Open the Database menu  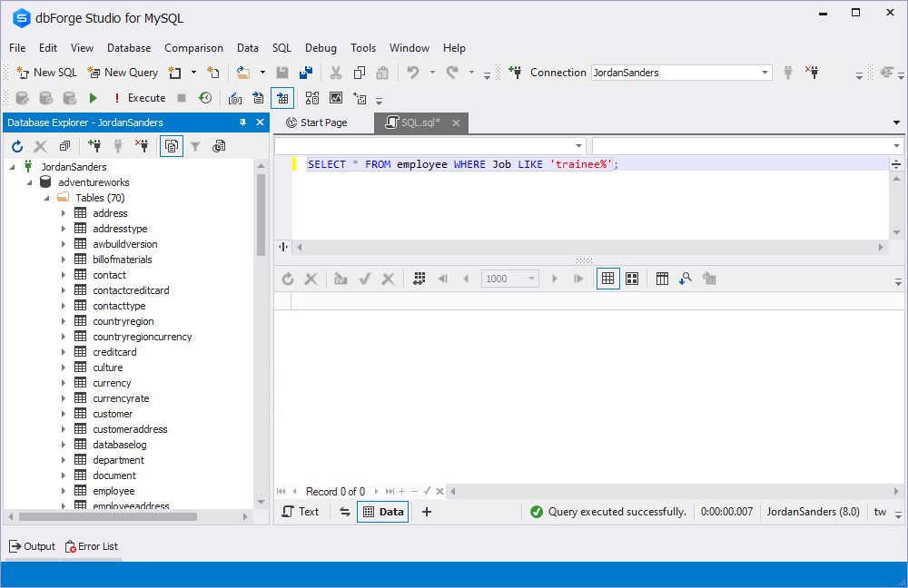click(x=129, y=48)
